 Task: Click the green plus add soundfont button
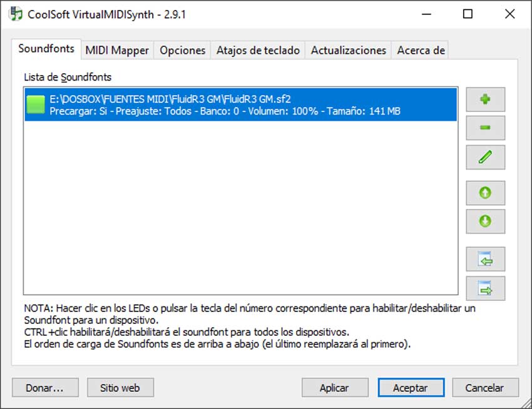[485, 99]
